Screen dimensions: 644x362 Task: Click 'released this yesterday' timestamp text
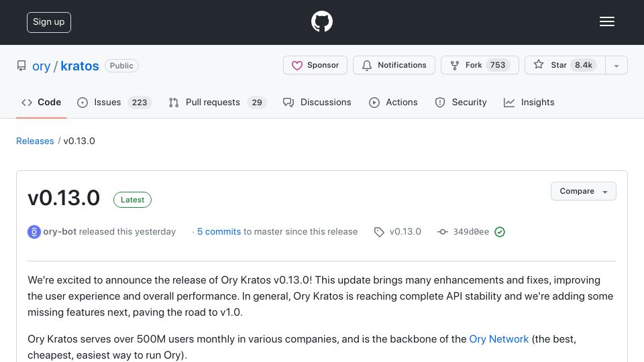[x=127, y=231]
